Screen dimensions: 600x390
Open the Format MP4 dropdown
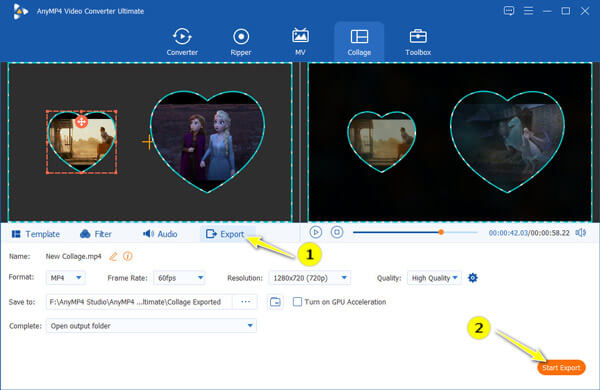pos(66,278)
